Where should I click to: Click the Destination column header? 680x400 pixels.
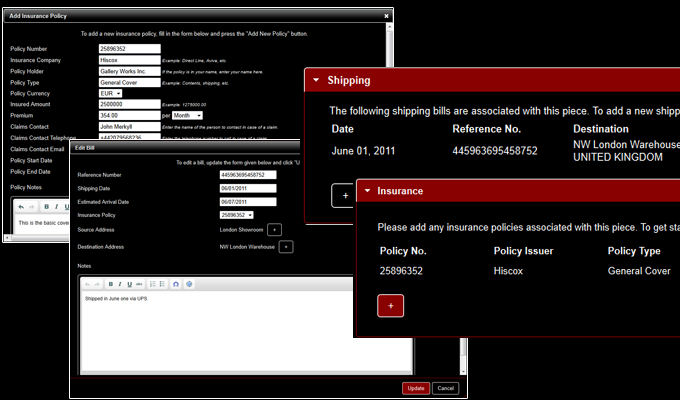601,129
